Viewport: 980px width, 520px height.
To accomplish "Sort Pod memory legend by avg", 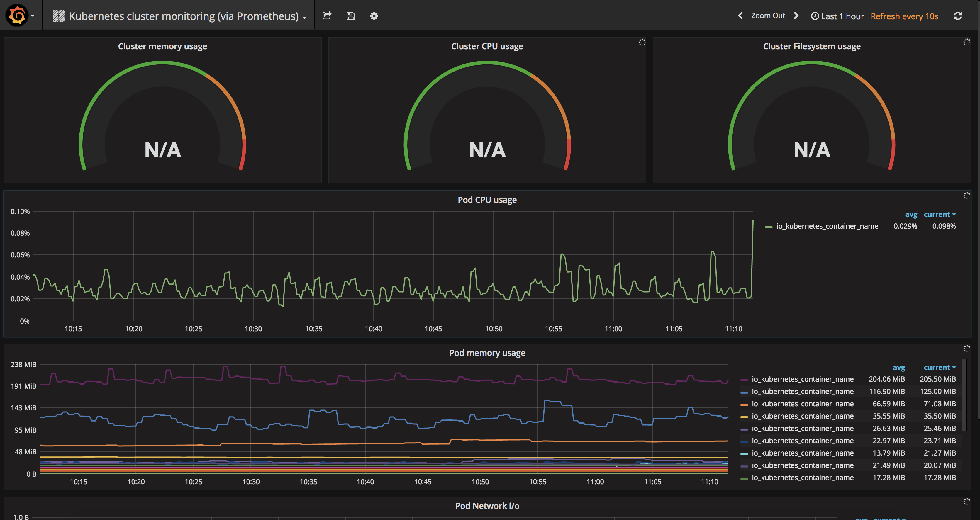I will (898, 368).
